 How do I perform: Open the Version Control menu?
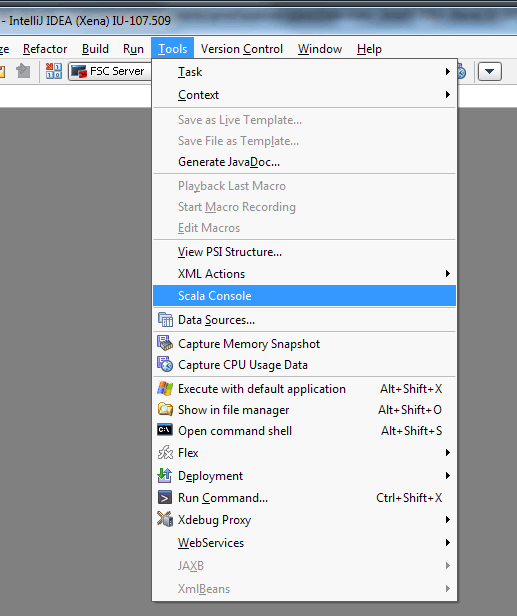coord(242,49)
